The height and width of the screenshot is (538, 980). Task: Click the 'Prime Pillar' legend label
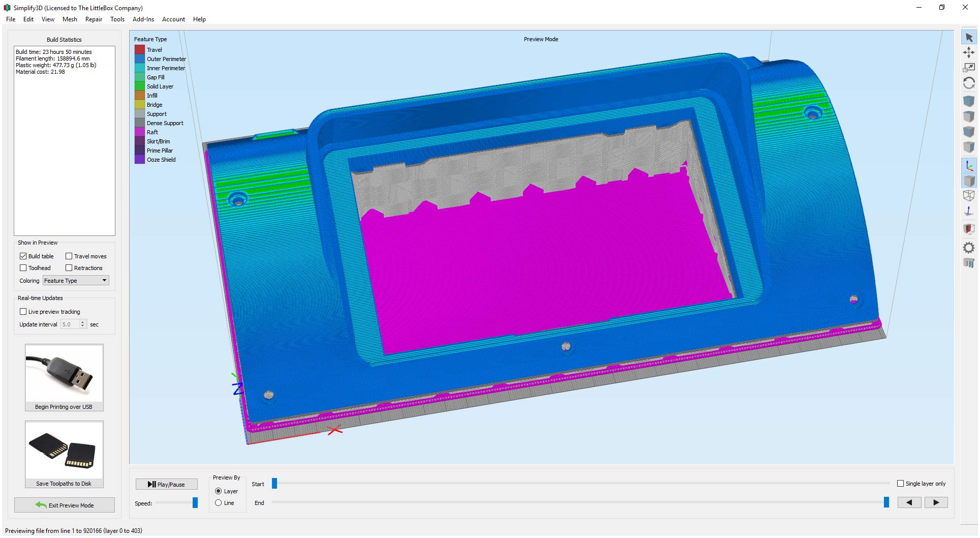coord(160,151)
